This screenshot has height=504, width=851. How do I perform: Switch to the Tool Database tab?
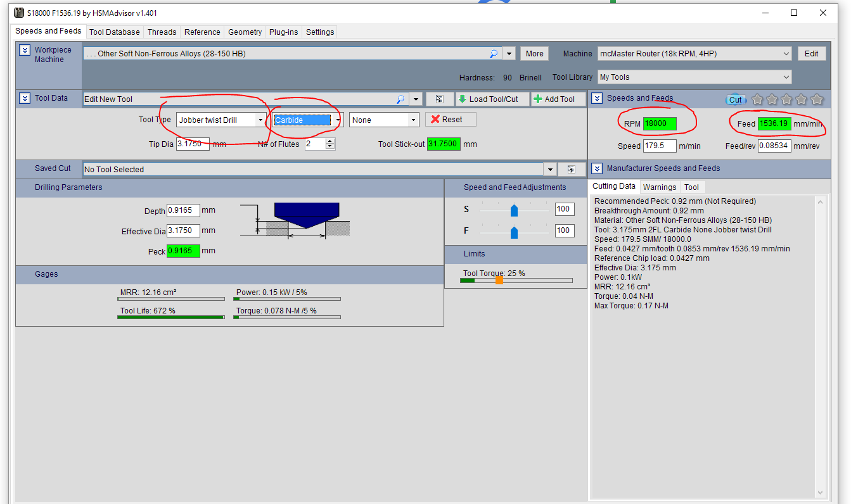coord(114,32)
